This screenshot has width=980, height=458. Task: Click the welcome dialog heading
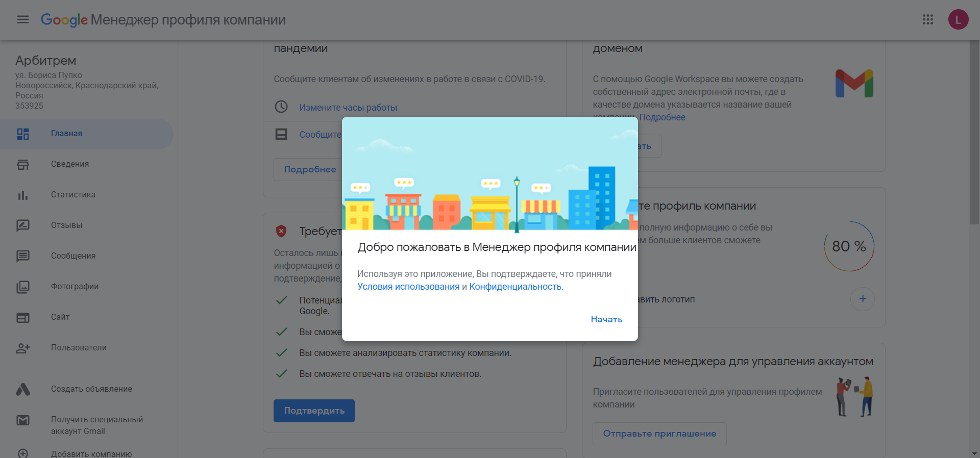point(497,247)
